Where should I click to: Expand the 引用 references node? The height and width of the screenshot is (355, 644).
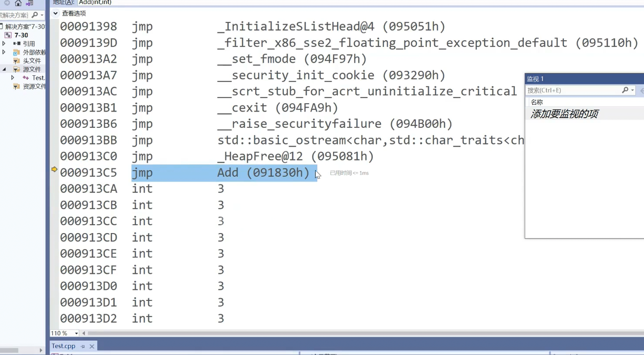(x=4, y=44)
